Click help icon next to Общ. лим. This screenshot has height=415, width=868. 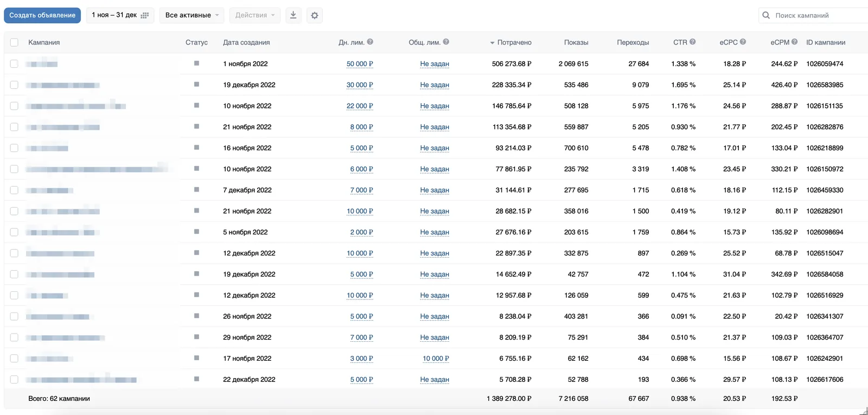446,42
